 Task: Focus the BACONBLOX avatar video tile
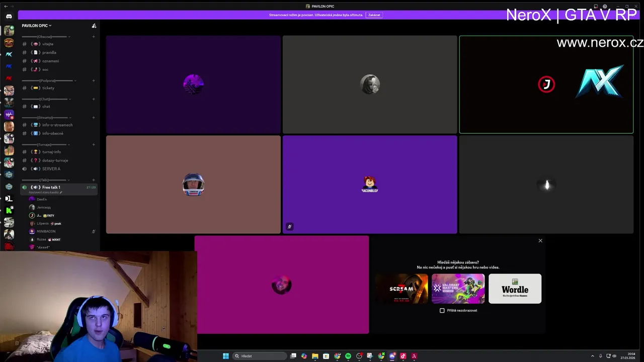click(x=370, y=185)
